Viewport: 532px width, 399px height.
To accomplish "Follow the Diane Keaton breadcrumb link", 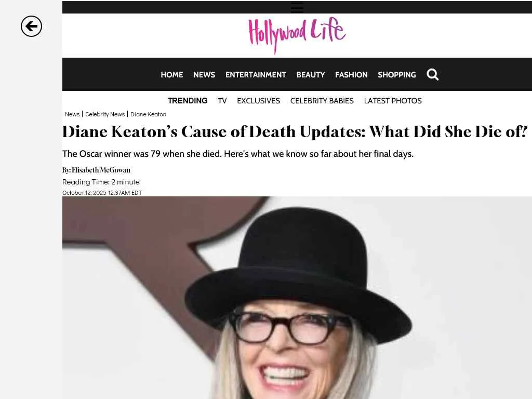I will coord(148,114).
